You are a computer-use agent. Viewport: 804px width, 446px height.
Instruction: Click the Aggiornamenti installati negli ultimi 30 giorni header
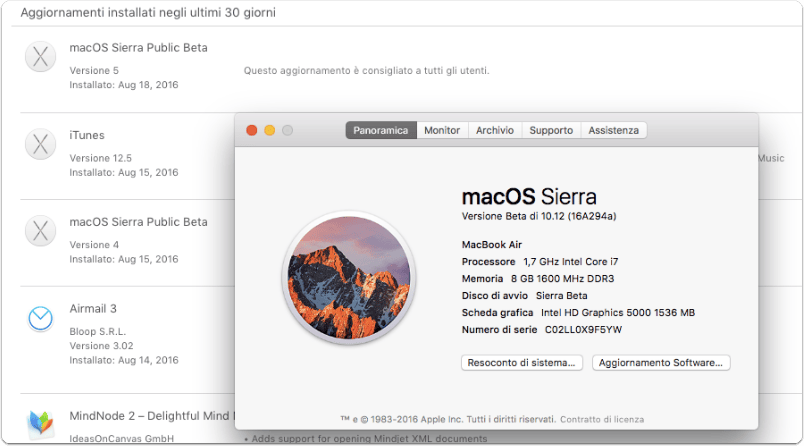point(148,12)
